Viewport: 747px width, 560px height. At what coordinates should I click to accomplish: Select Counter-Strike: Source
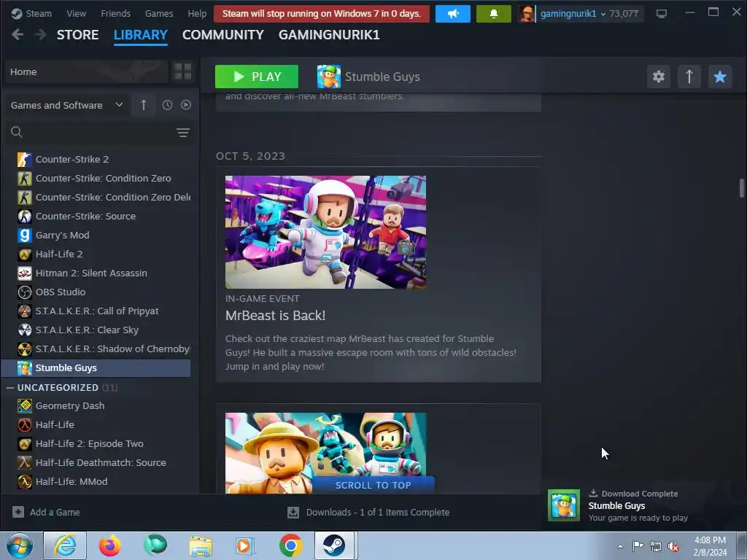(85, 216)
